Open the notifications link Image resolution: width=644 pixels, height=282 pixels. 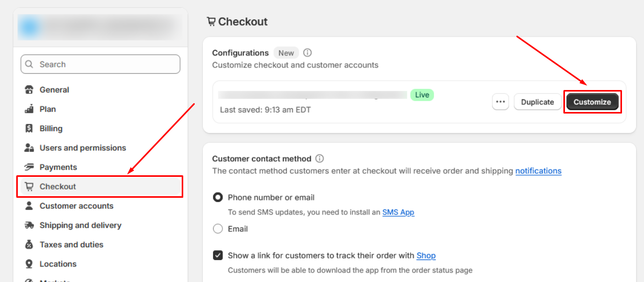[538, 171]
